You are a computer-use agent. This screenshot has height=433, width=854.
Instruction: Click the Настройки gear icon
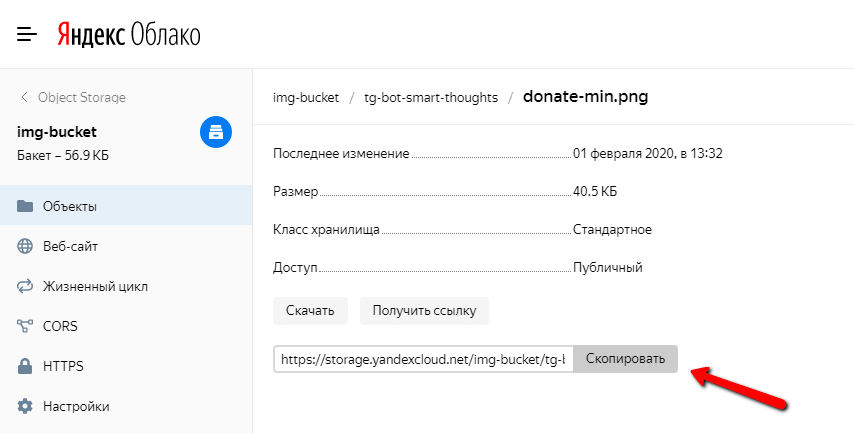point(25,407)
